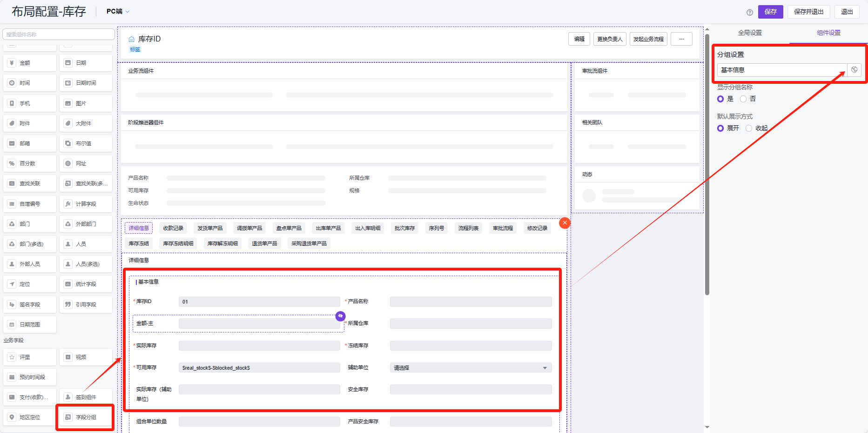Choose 展开 as default display mode
868x433 pixels.
click(x=720, y=128)
